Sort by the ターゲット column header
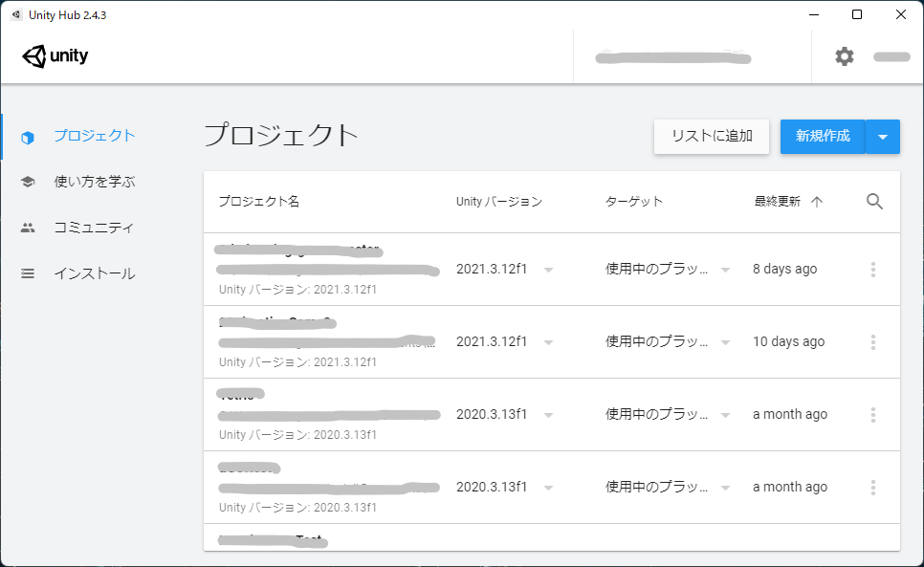 pos(633,202)
